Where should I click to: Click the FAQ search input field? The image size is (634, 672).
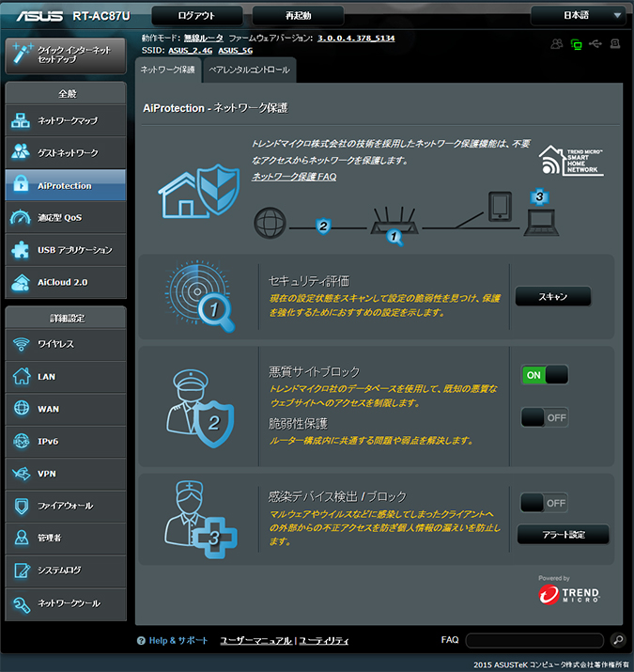(534, 641)
